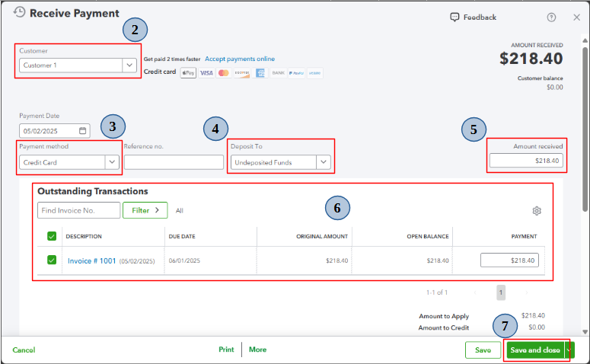590x364 pixels.
Task: Open the recent transactions history icon
Action: (x=20, y=12)
